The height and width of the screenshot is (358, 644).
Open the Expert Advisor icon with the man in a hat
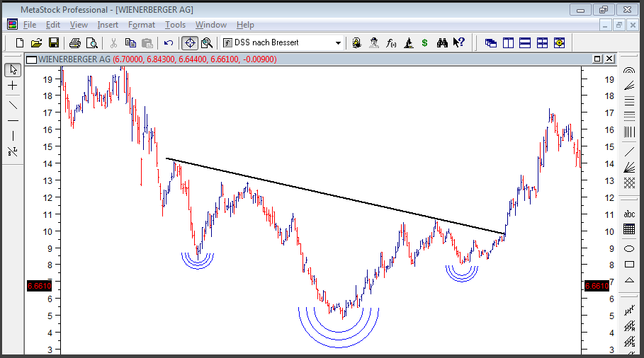tap(374, 42)
